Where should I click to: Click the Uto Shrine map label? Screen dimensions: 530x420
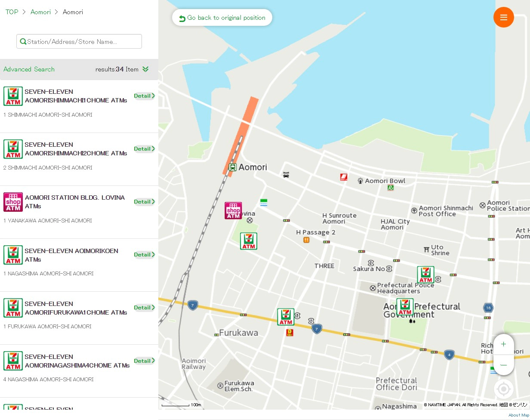pos(440,250)
